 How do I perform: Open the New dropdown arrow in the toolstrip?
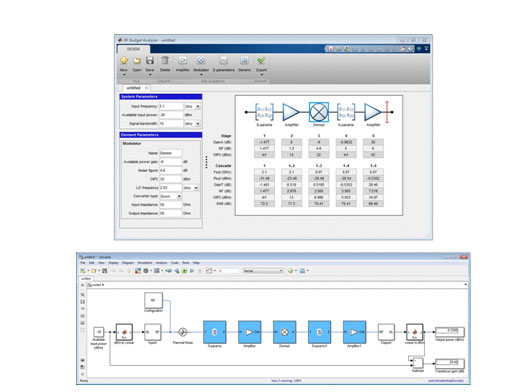(x=124, y=75)
